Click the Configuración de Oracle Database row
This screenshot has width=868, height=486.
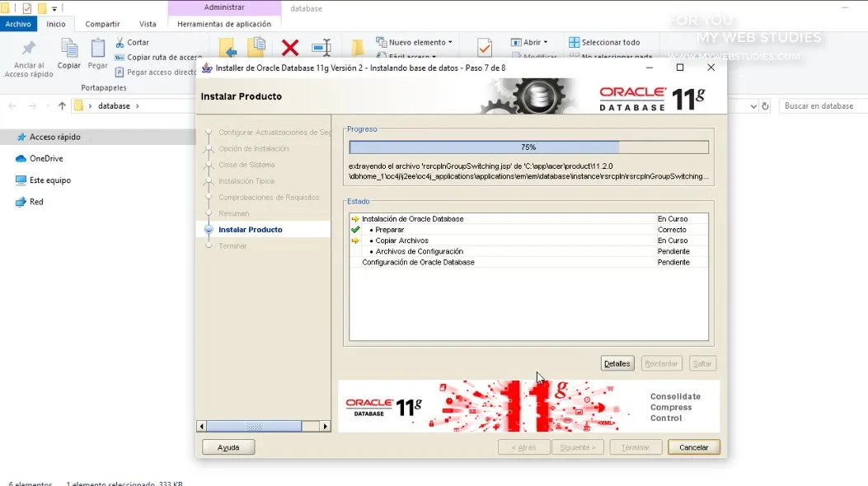coord(528,262)
